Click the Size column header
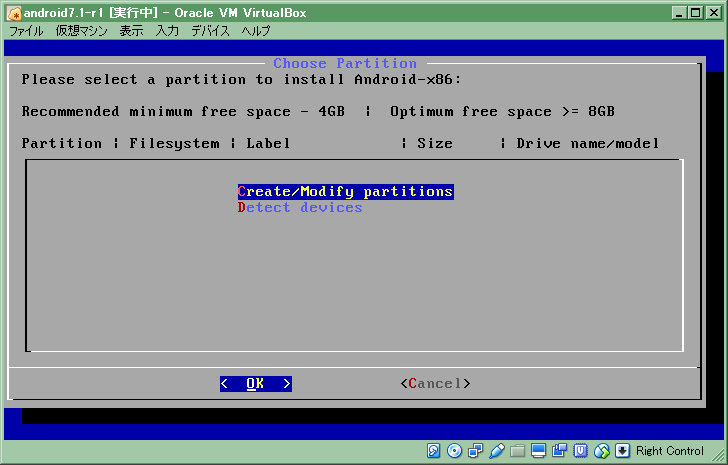Image resolution: width=728 pixels, height=465 pixels. [x=435, y=143]
